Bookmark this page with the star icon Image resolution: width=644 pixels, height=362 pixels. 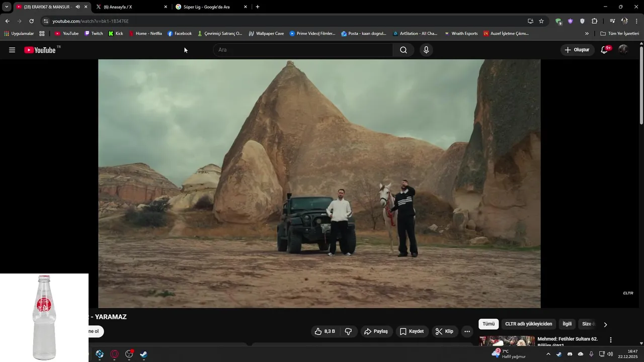[x=541, y=21]
